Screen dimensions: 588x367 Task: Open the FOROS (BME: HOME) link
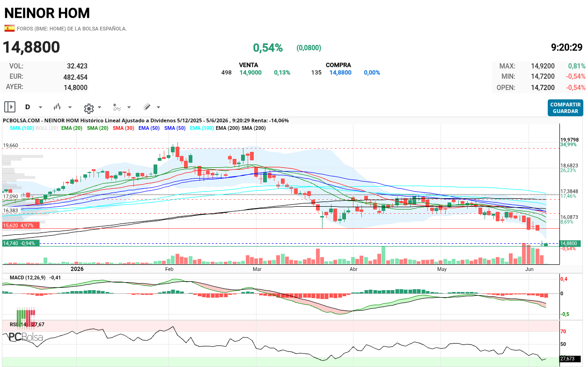click(72, 29)
